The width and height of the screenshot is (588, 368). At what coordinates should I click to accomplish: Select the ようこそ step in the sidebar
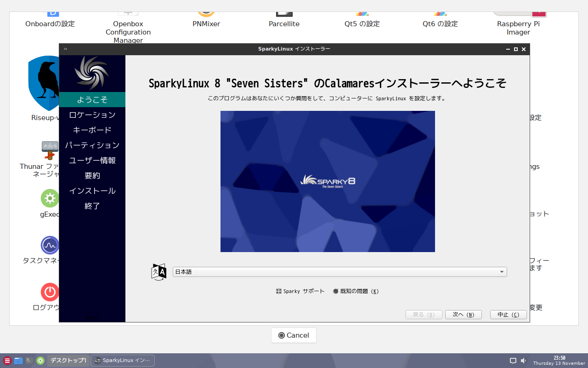[x=92, y=100]
